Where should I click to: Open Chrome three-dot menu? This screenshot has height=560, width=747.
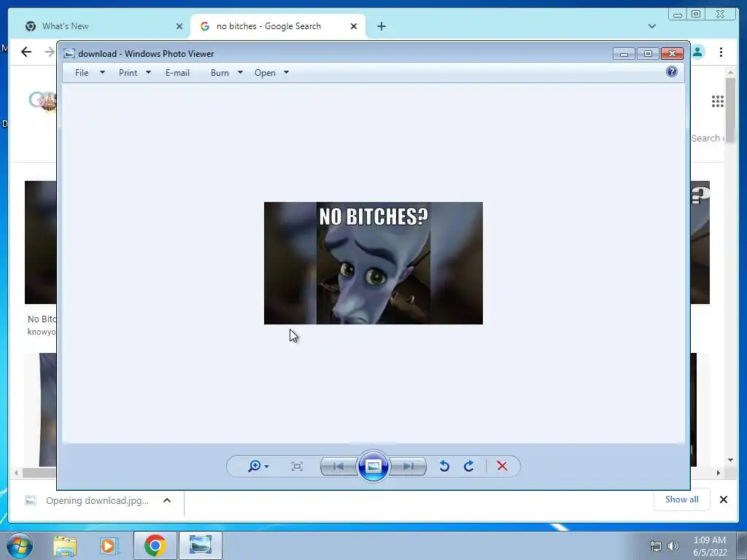tap(721, 52)
